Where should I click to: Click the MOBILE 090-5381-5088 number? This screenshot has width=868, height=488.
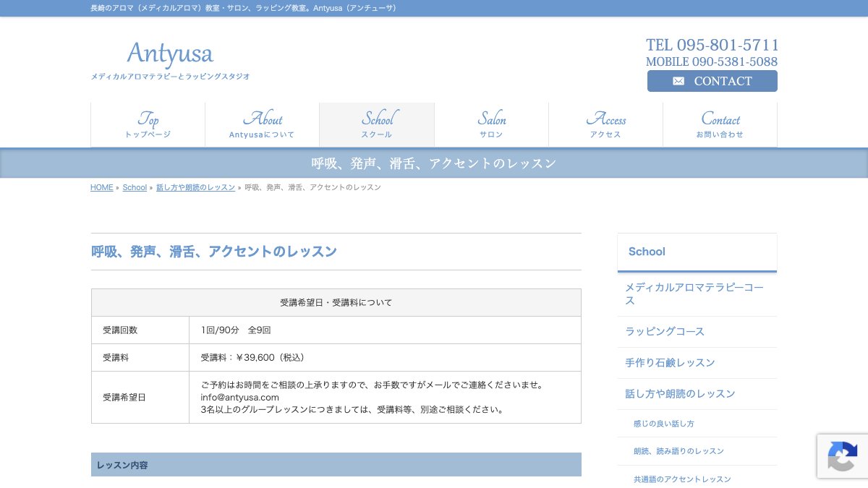pos(712,62)
